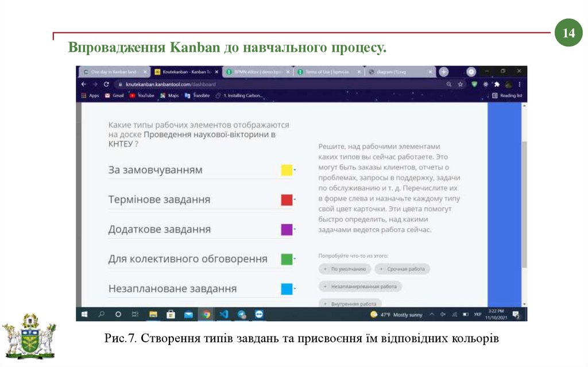
Task: Close the BPMN editor tab
Action: (x=288, y=72)
